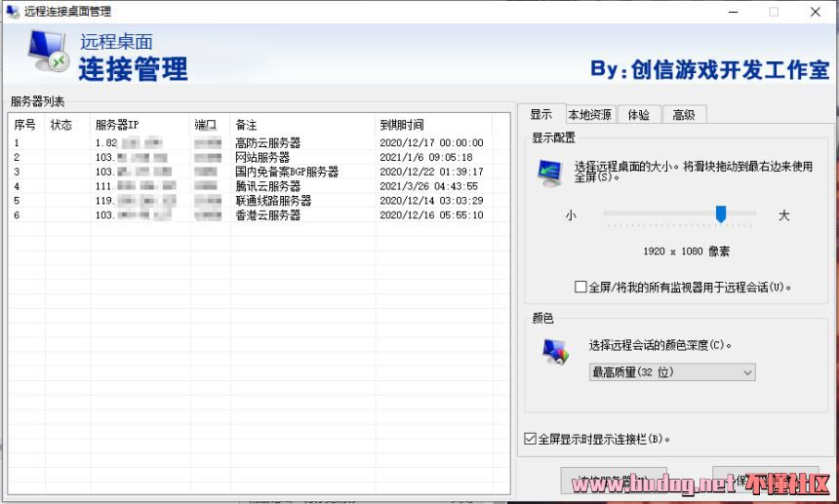This screenshot has height=504, width=839.
Task: Click expiry 2021/1/6 09:05:18 cell
Action: [x=426, y=157]
